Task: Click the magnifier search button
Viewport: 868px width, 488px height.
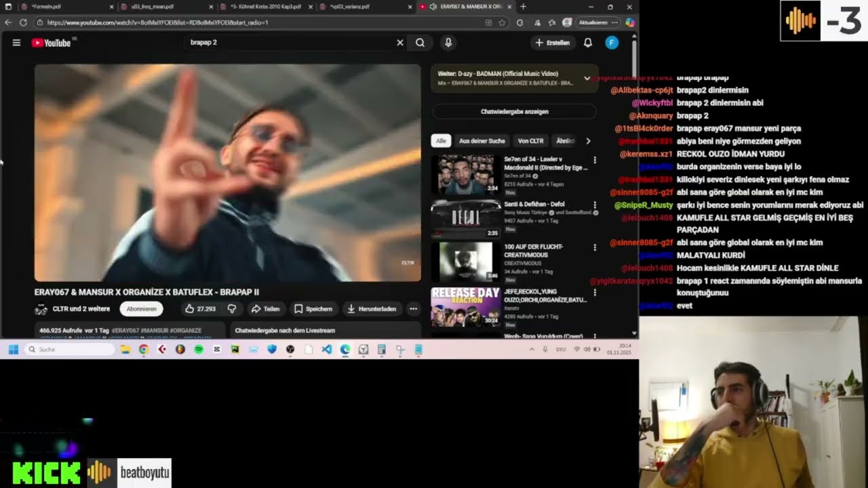Action: 420,43
